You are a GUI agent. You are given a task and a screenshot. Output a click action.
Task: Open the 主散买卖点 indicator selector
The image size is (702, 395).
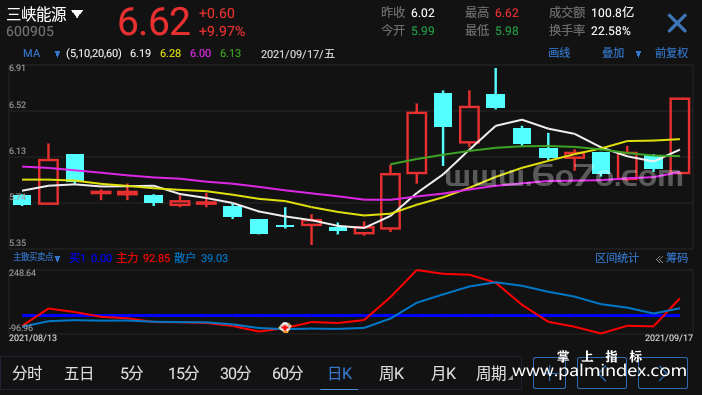click(x=37, y=258)
